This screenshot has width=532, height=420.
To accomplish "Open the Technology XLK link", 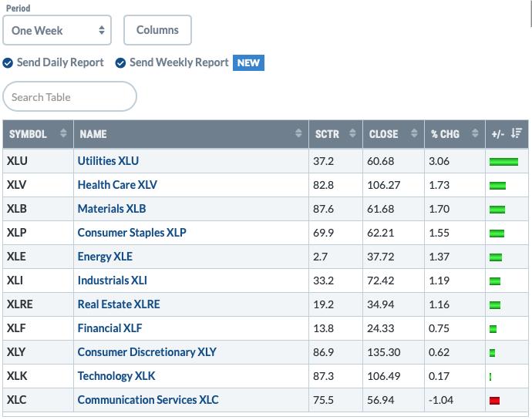I will tap(116, 376).
